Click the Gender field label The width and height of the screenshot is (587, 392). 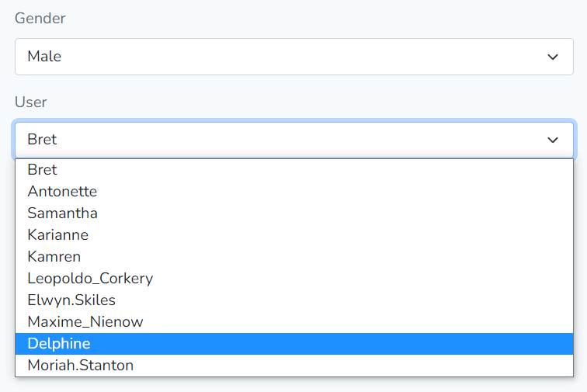point(40,19)
